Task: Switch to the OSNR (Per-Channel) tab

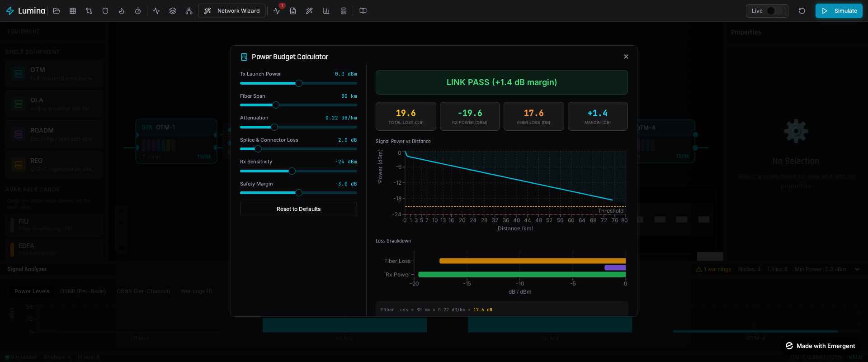Action: (x=143, y=291)
